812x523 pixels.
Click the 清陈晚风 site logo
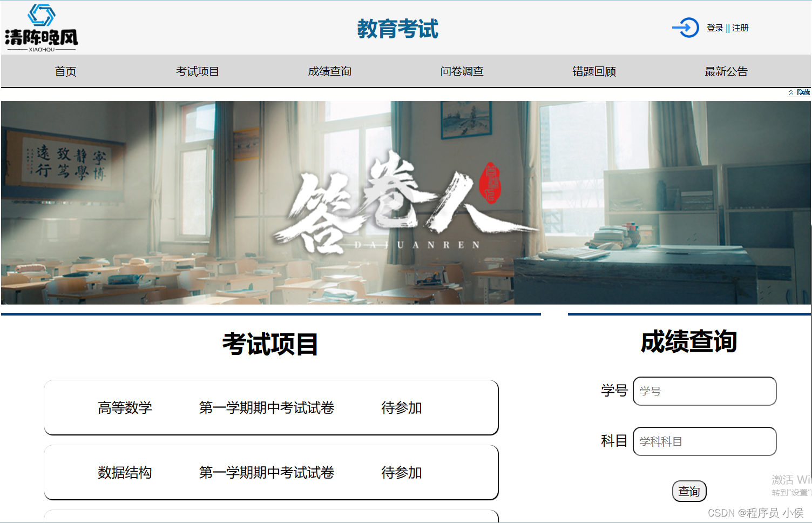click(42, 28)
